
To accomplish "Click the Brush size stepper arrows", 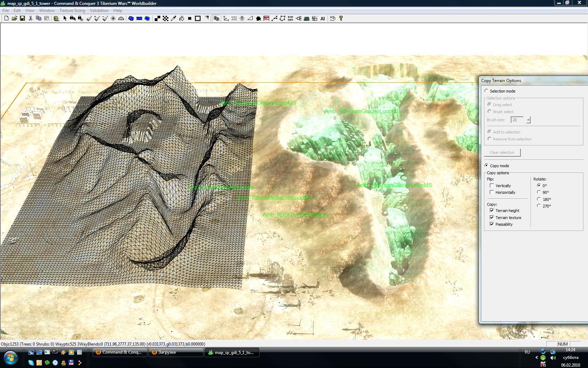I will coord(528,120).
